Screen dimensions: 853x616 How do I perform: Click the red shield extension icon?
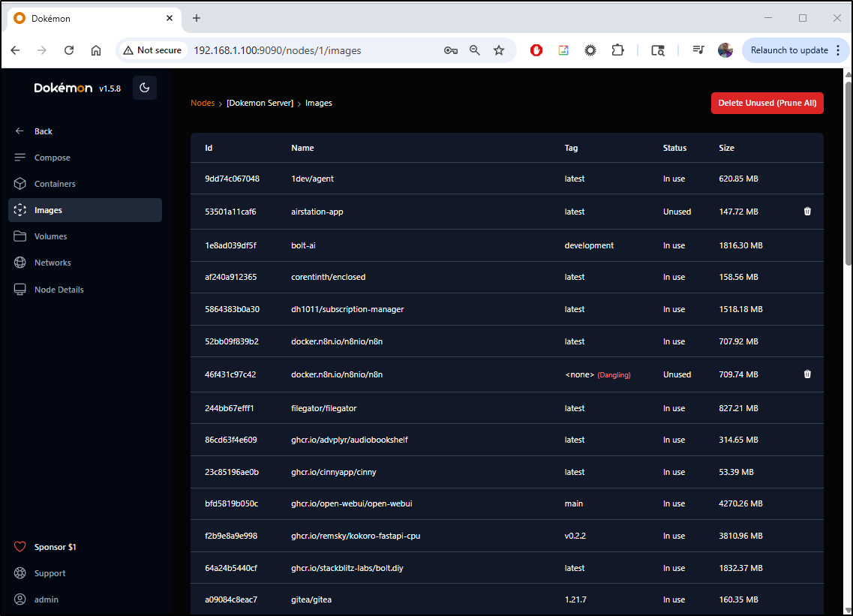(536, 50)
